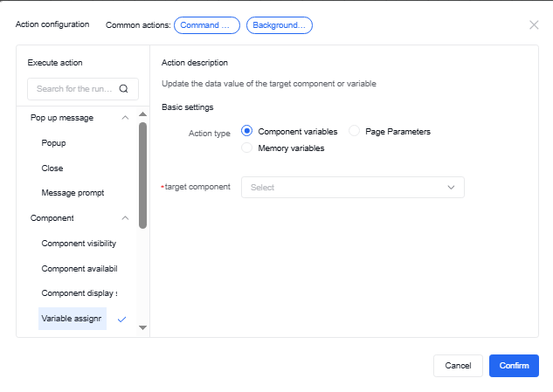This screenshot has width=553, height=392.
Task: Click the scroll-down arrow of action list
Action: tap(142, 328)
